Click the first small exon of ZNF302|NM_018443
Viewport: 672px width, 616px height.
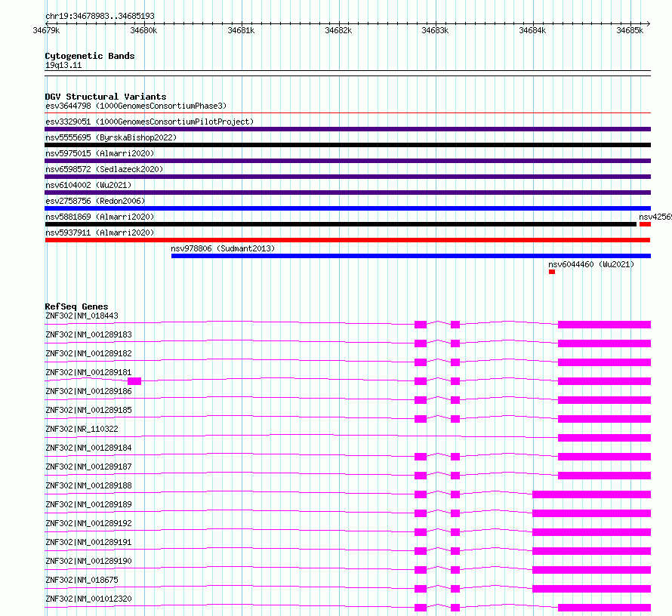(x=421, y=325)
